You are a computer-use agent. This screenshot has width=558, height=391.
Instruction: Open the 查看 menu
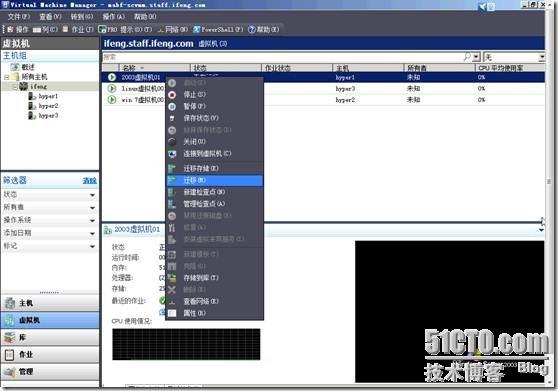pos(50,16)
